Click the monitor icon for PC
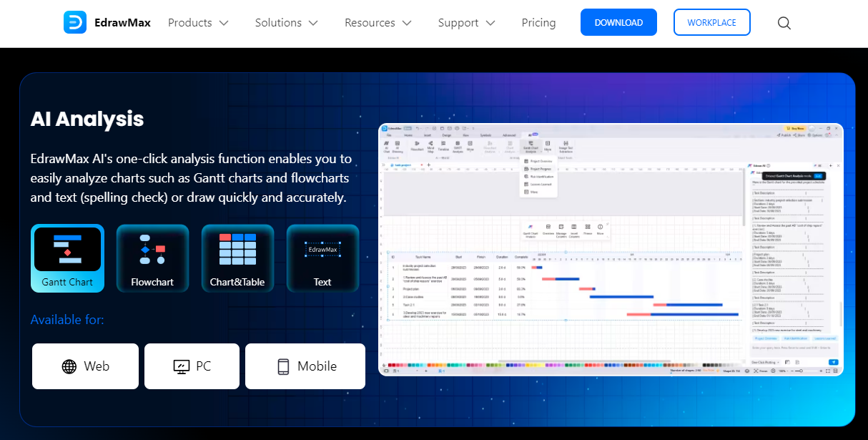The height and width of the screenshot is (440, 868). click(181, 366)
